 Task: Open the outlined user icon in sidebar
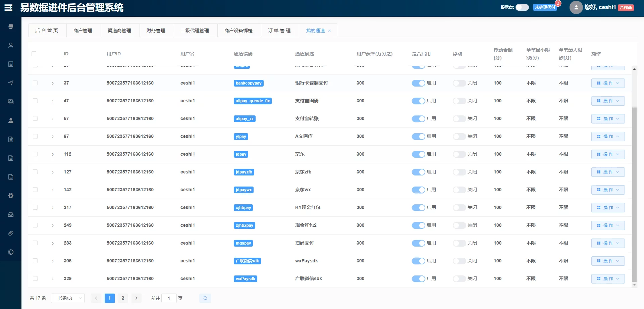[x=11, y=45]
